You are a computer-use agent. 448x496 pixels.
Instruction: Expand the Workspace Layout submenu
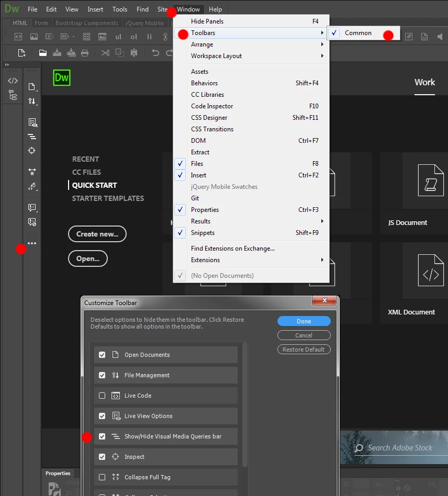tap(251, 56)
